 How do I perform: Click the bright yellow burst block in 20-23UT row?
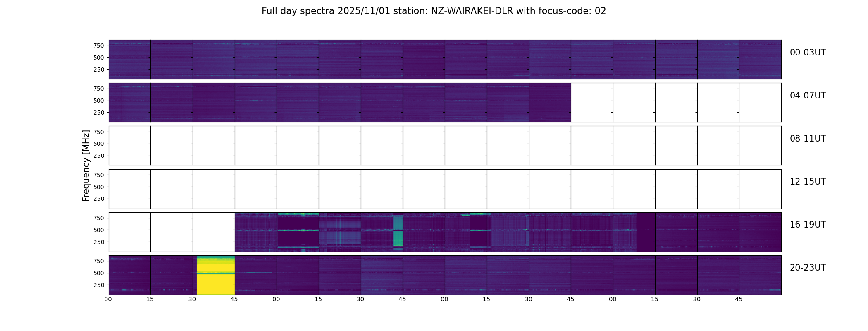point(215,275)
